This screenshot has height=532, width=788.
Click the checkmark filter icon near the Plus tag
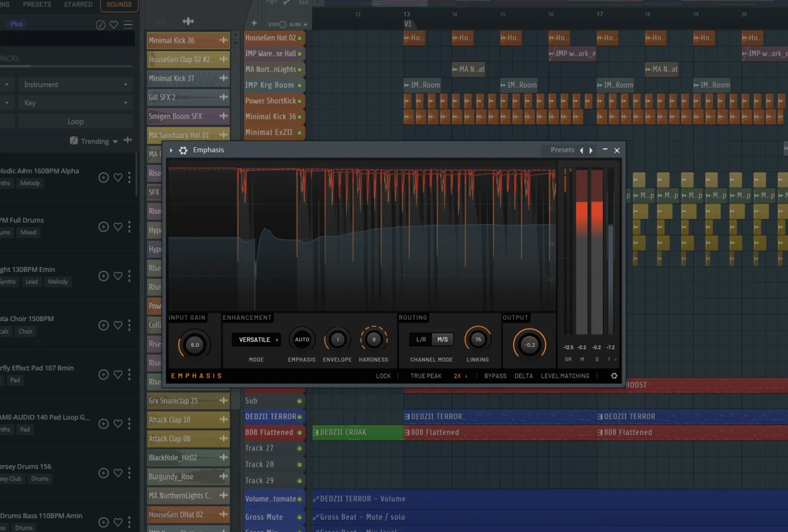coord(100,24)
